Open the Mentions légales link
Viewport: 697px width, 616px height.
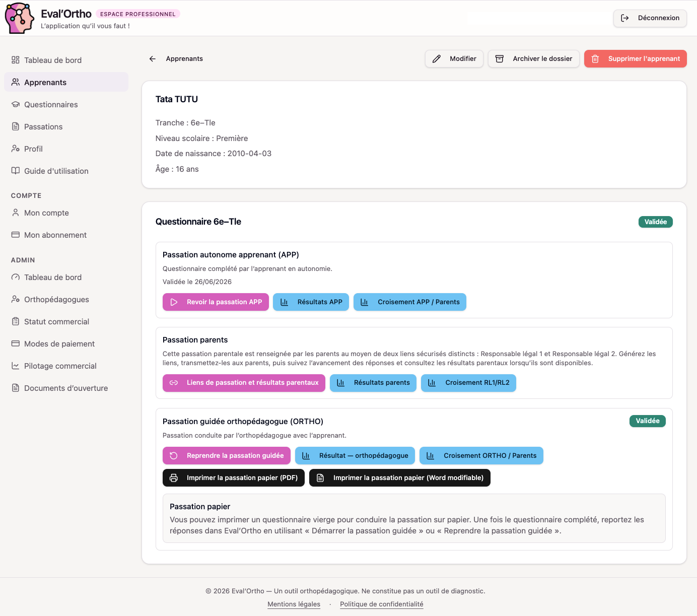(294, 604)
